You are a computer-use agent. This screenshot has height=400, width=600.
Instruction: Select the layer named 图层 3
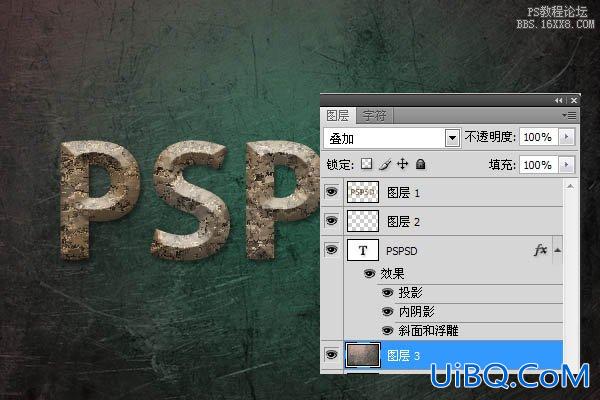point(403,356)
